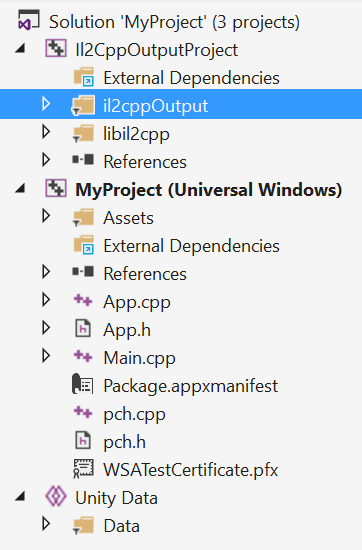Image resolution: width=362 pixels, height=550 pixels.
Task: Select the il2cppOutput label
Action: (156, 106)
